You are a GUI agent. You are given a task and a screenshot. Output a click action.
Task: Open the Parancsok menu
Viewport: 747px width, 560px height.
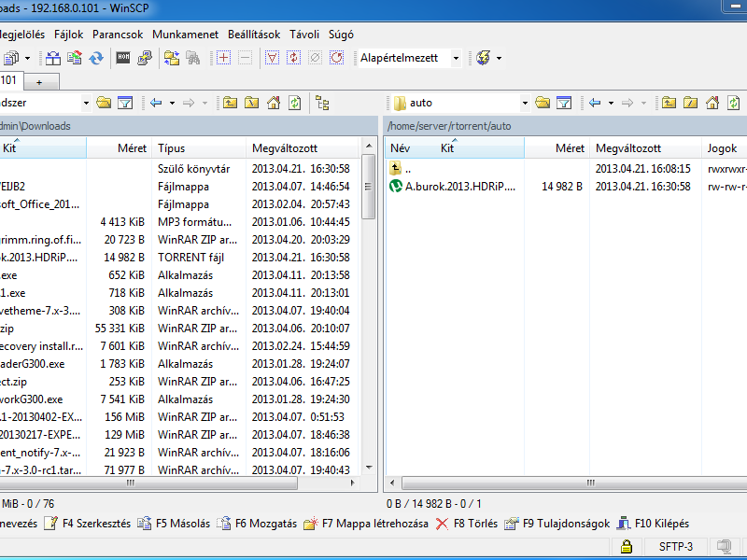[118, 35]
